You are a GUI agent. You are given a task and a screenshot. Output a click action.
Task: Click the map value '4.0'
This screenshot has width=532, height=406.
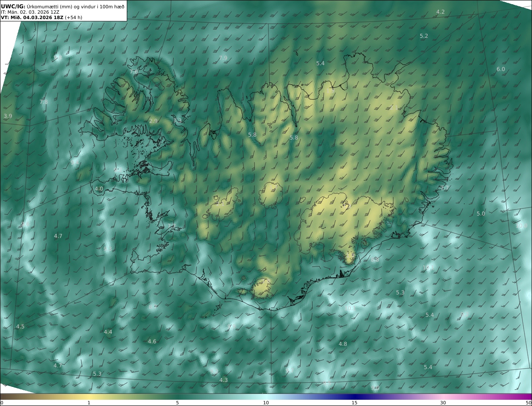point(99,188)
